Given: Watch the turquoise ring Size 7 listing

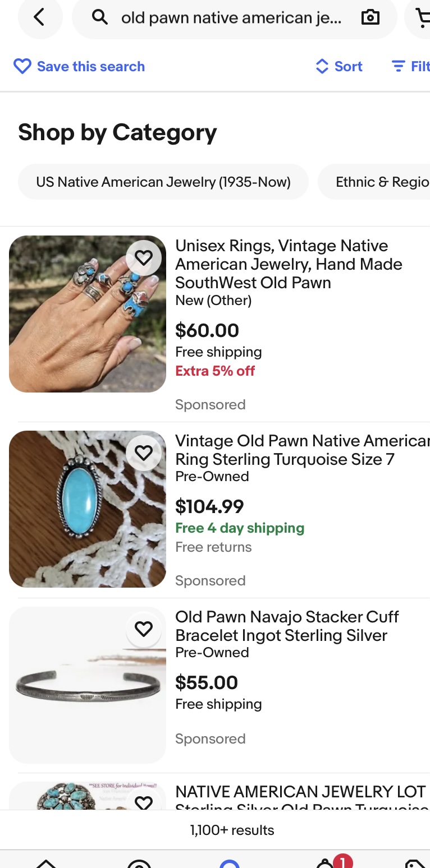Looking at the screenshot, I should tap(144, 453).
